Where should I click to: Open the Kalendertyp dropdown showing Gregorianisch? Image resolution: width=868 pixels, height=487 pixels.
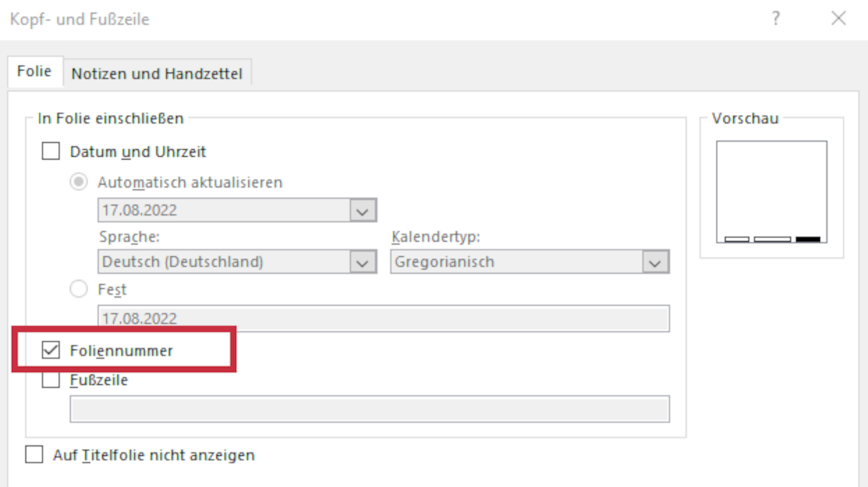point(530,262)
